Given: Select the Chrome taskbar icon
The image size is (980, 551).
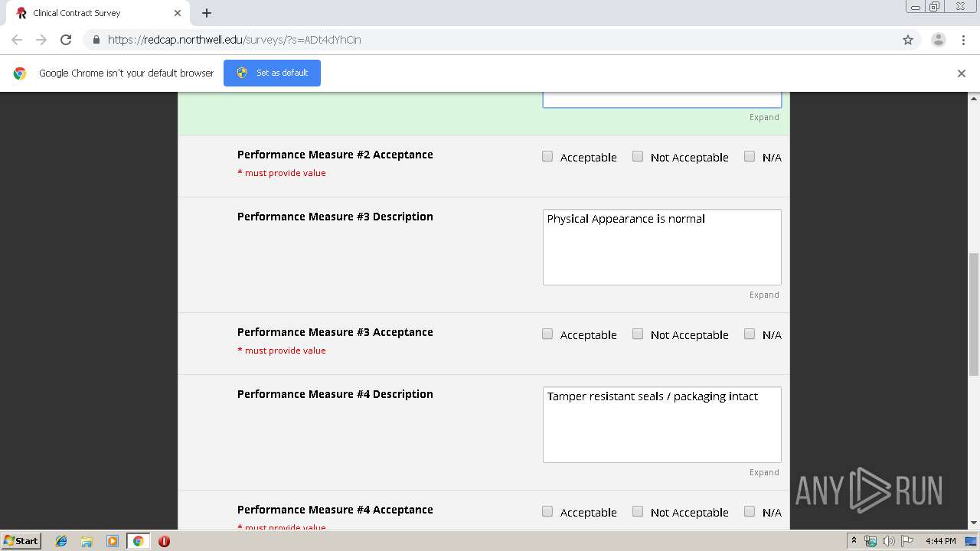Looking at the screenshot, I should [139, 541].
